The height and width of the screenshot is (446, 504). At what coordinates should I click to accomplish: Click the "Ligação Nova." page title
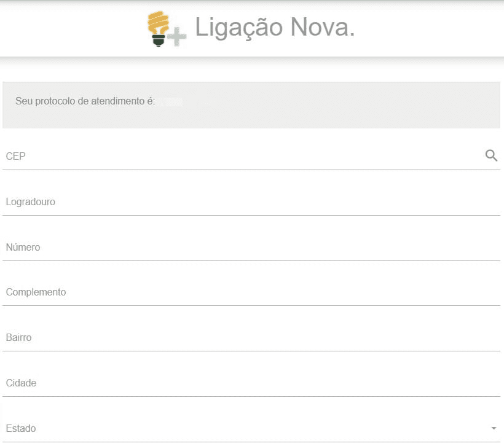pyautogui.click(x=275, y=28)
